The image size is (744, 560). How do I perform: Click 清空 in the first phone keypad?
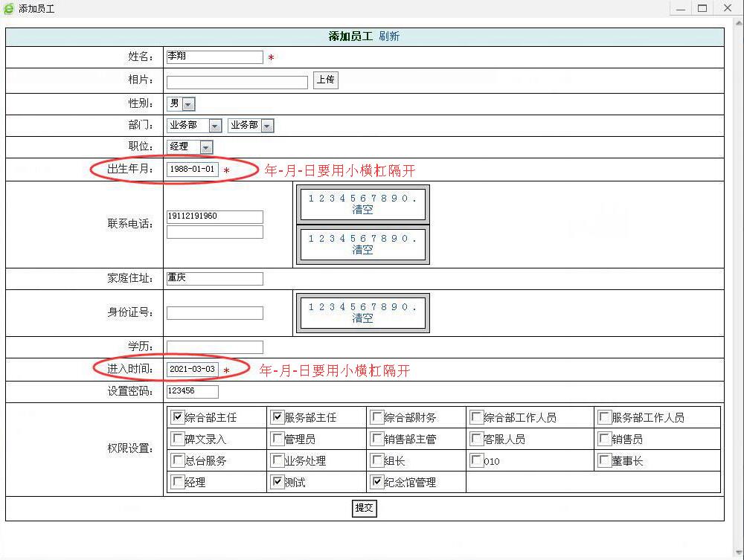click(362, 210)
